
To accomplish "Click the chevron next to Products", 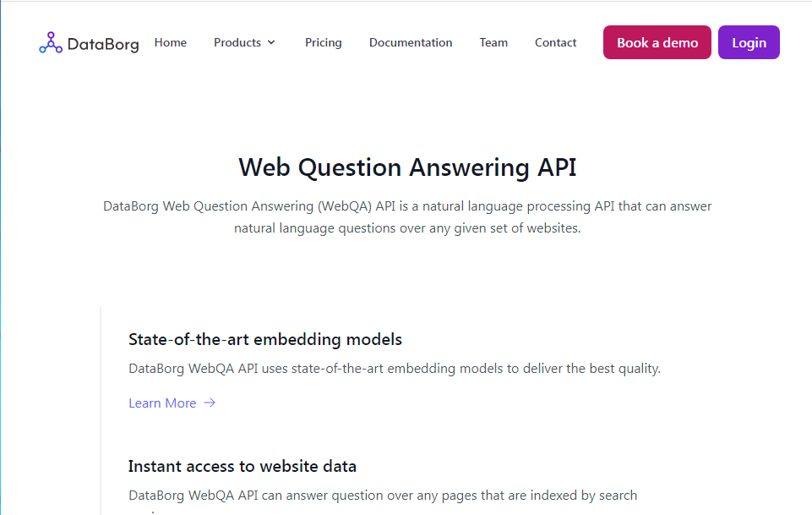I will (270, 42).
